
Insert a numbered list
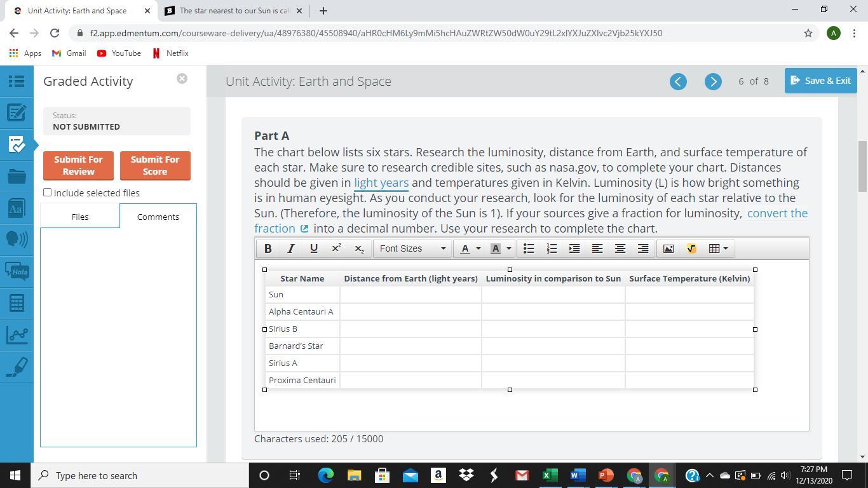pos(552,248)
